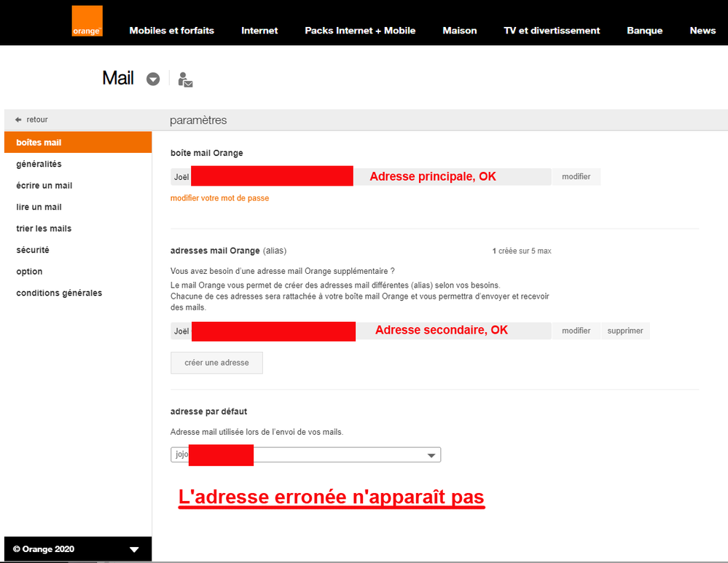Click modifier next to the main address

(x=576, y=176)
